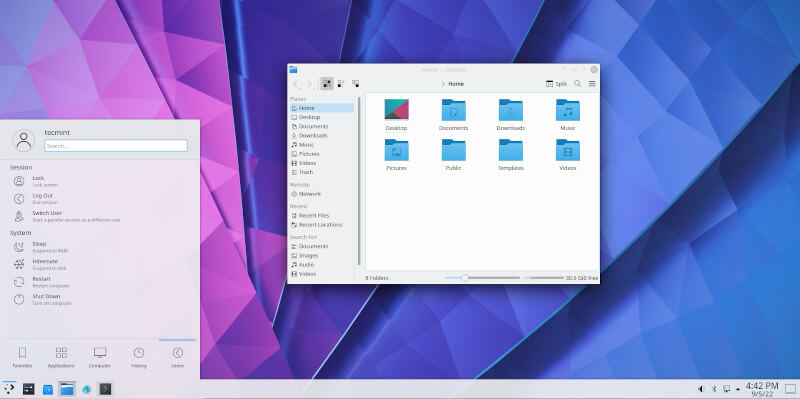This screenshot has height=399, width=800.
Task: Switch to Applications launcher tab
Action: [61, 357]
